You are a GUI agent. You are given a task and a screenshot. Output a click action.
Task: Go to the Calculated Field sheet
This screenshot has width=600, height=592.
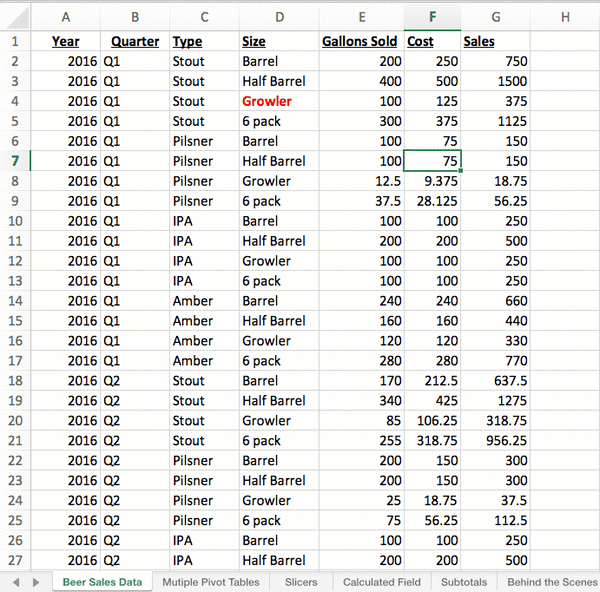coord(382,582)
